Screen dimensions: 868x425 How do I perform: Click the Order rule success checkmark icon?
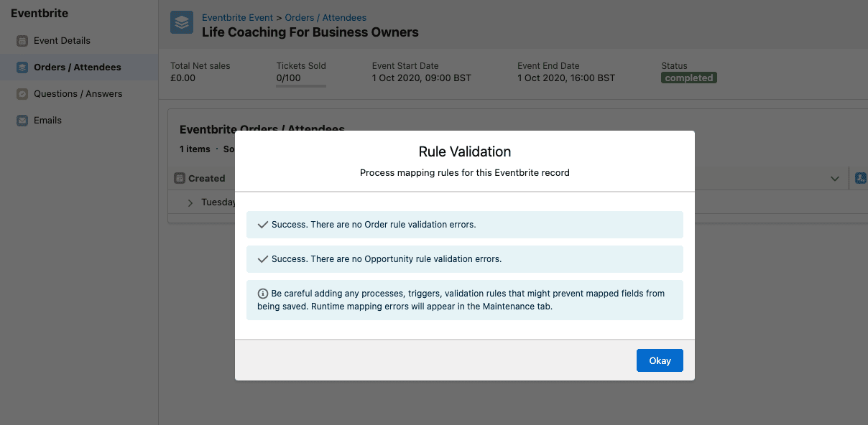tap(263, 225)
